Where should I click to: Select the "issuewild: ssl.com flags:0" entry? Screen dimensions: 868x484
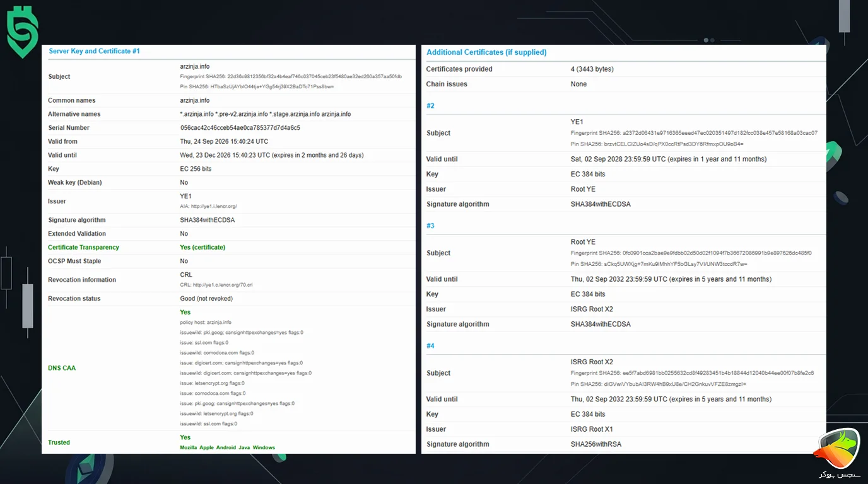pyautogui.click(x=208, y=423)
